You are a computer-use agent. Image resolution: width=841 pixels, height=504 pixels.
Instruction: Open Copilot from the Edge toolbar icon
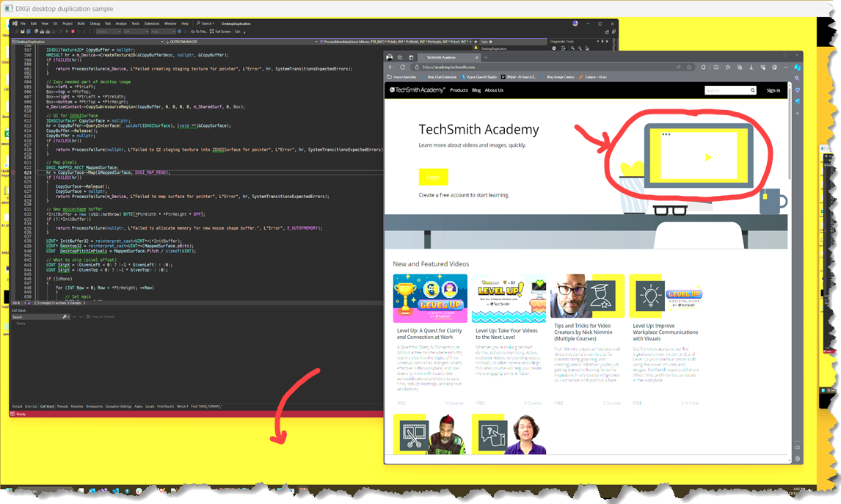[x=798, y=67]
